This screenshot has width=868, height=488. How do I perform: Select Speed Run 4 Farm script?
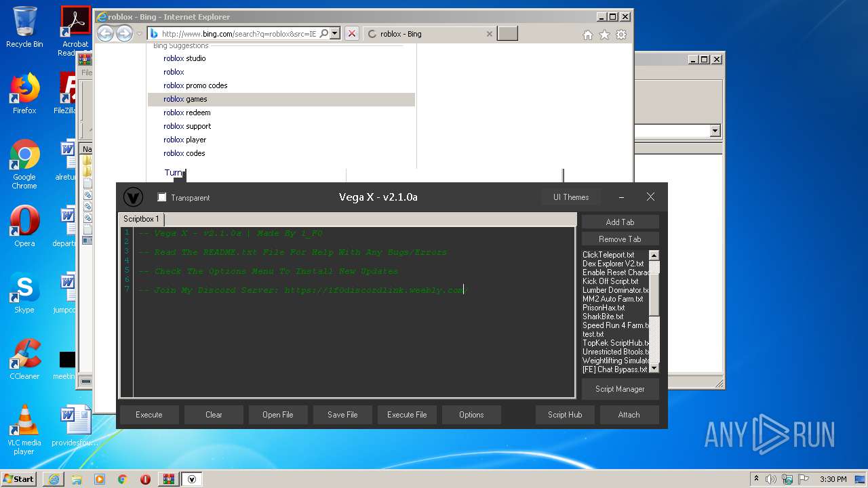(616, 325)
